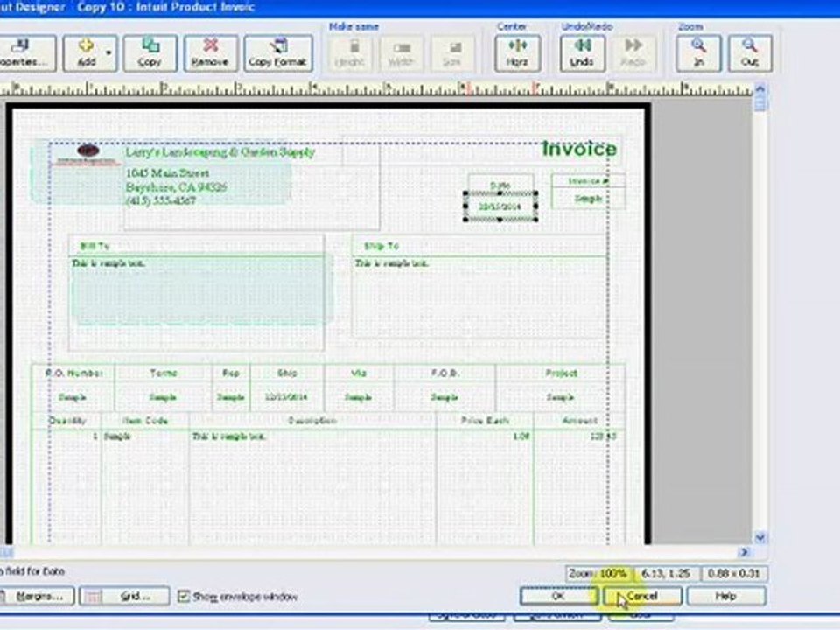Click the 0.88 x 0.31 size readout
The height and width of the screenshot is (630, 840).
(x=734, y=573)
